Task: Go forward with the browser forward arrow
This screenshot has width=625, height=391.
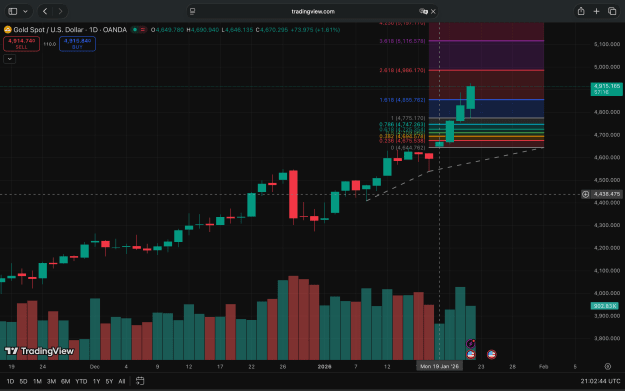Action: [x=60, y=11]
